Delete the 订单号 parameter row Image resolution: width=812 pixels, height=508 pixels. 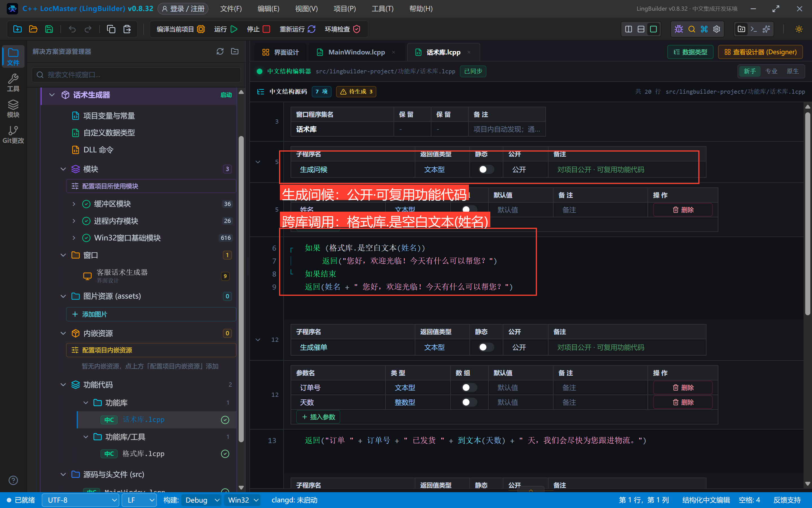(683, 387)
